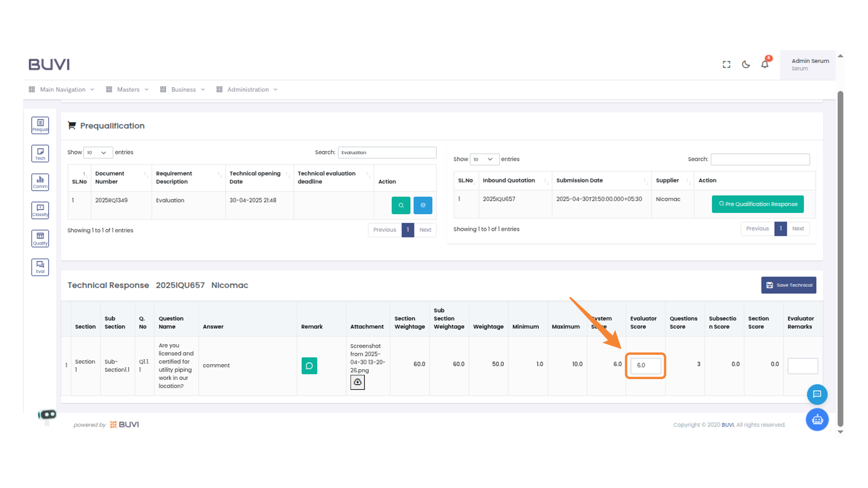Click the notification bell icon
Image resolution: width=868 pixels, height=488 pixels.
pos(764,65)
